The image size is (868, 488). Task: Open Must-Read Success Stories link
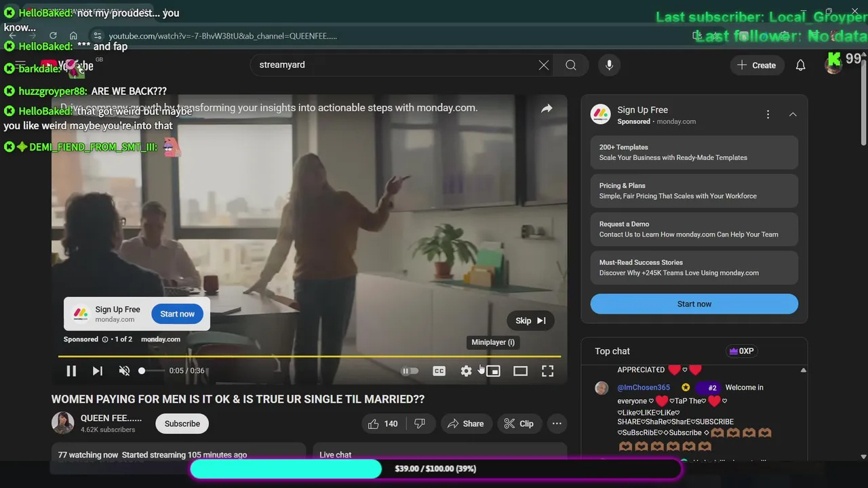tap(694, 268)
